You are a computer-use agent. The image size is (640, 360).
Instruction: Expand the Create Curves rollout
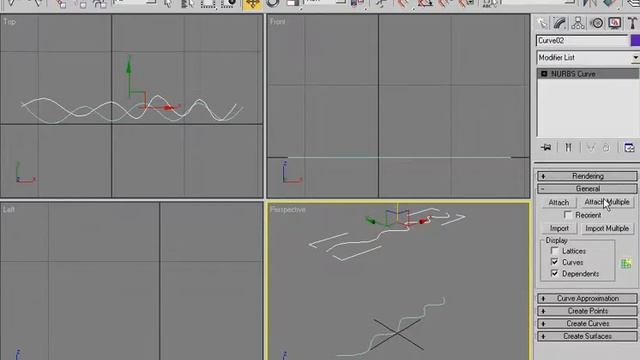click(587, 324)
